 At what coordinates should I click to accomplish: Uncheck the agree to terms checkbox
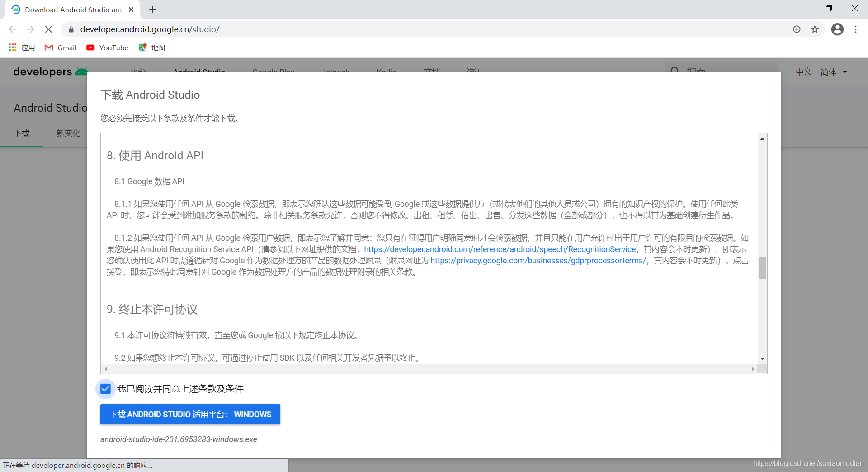pyautogui.click(x=105, y=389)
